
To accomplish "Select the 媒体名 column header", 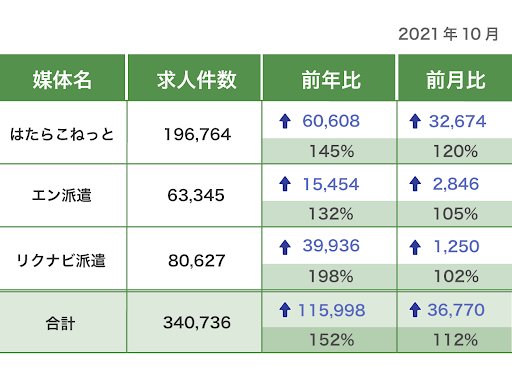I will tap(62, 77).
